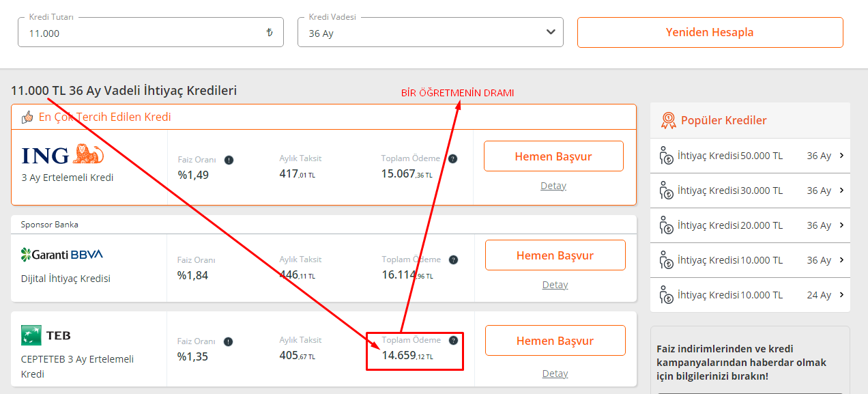Click the 15.067,36 TL total payment value

[407, 174]
